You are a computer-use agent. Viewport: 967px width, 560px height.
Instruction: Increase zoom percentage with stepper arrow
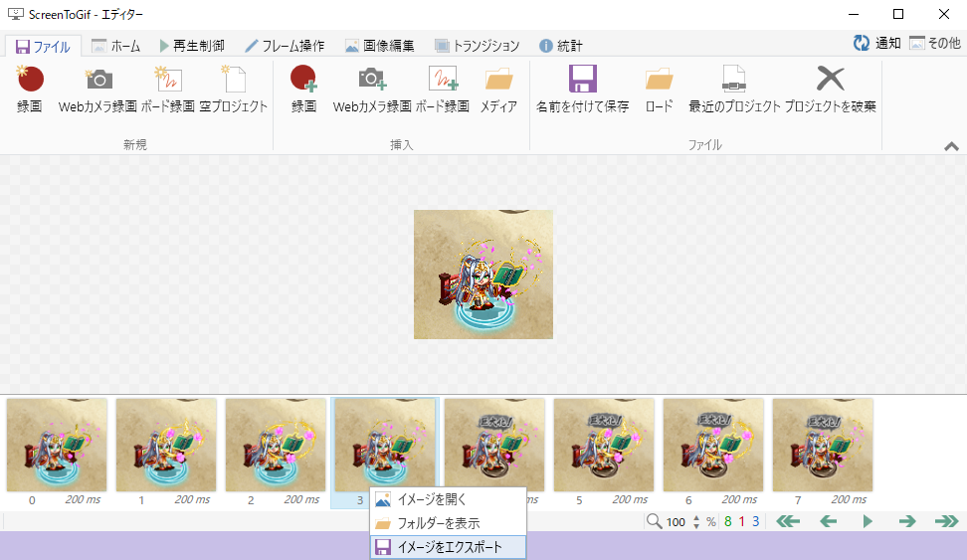coord(695,517)
